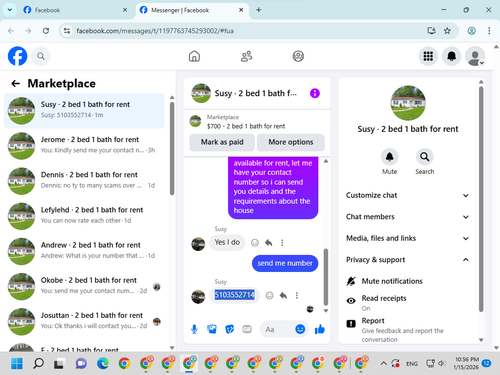Choose a sticker icon
The width and height of the screenshot is (500, 375).
(230, 329)
